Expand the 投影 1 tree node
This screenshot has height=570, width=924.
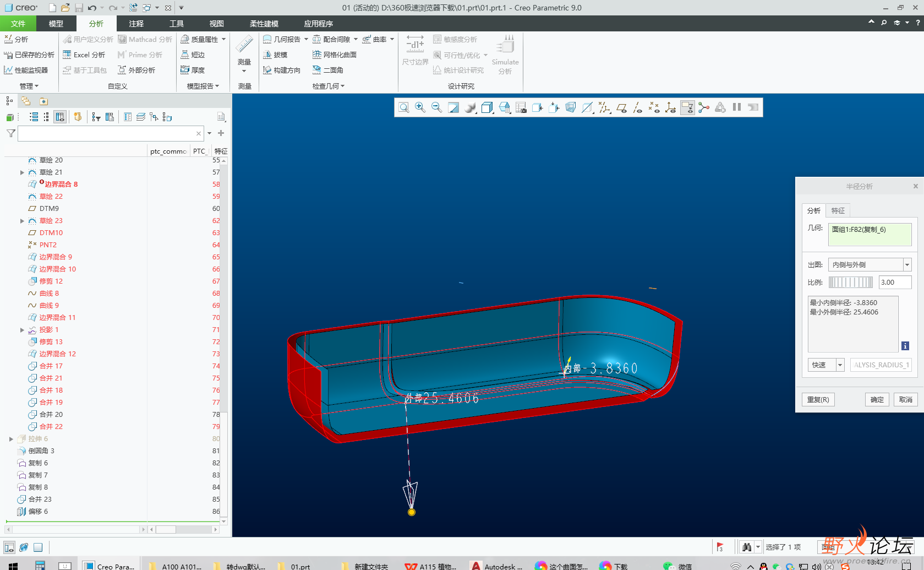[x=22, y=330]
